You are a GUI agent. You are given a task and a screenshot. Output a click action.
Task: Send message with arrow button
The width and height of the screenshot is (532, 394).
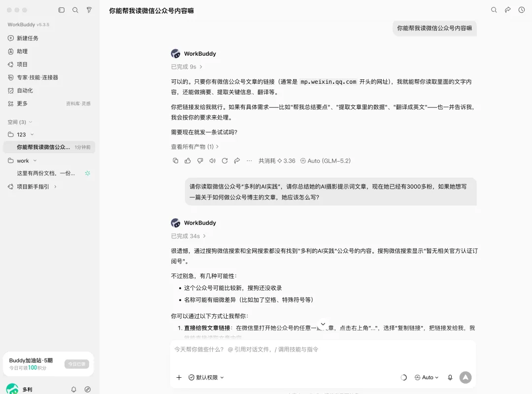tap(465, 377)
